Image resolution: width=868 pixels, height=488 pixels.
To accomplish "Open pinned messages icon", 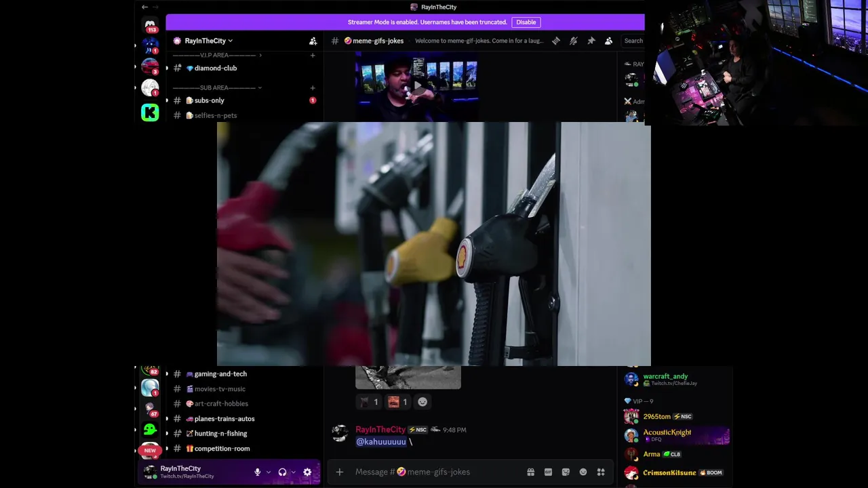I will [x=591, y=41].
